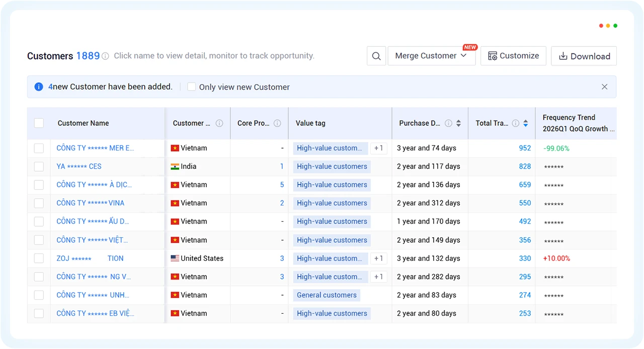Select checkbox for CÔNG TY UNH... row

pyautogui.click(x=39, y=295)
